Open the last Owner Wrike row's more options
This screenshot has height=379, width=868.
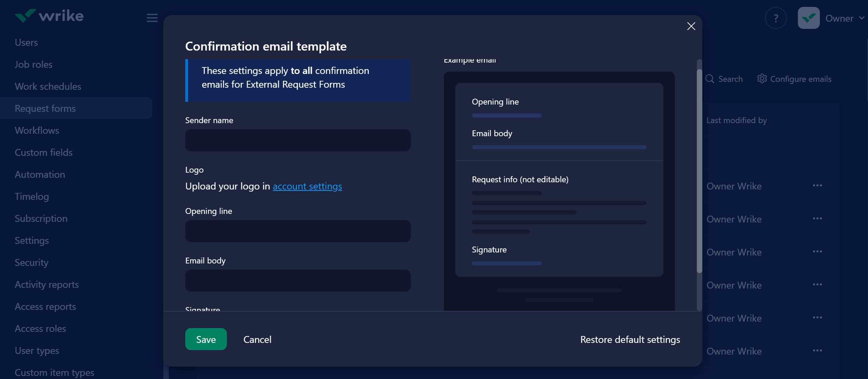click(x=817, y=351)
